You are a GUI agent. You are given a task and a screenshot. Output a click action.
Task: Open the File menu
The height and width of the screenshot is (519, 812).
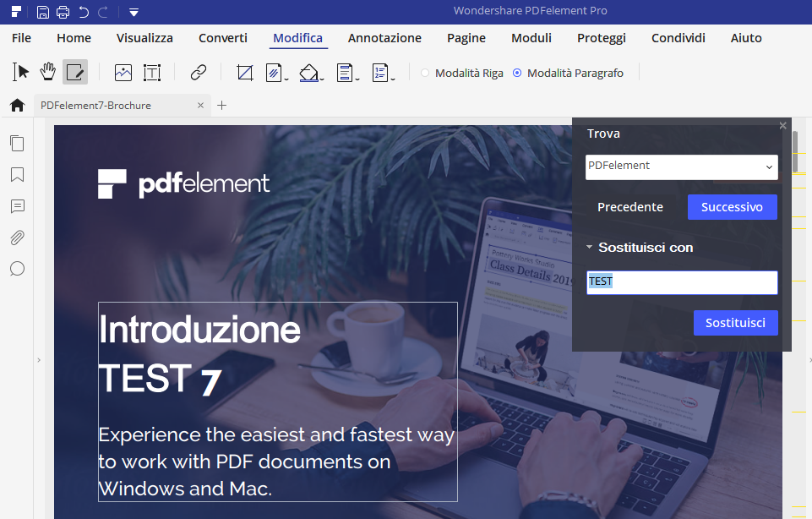pos(21,38)
